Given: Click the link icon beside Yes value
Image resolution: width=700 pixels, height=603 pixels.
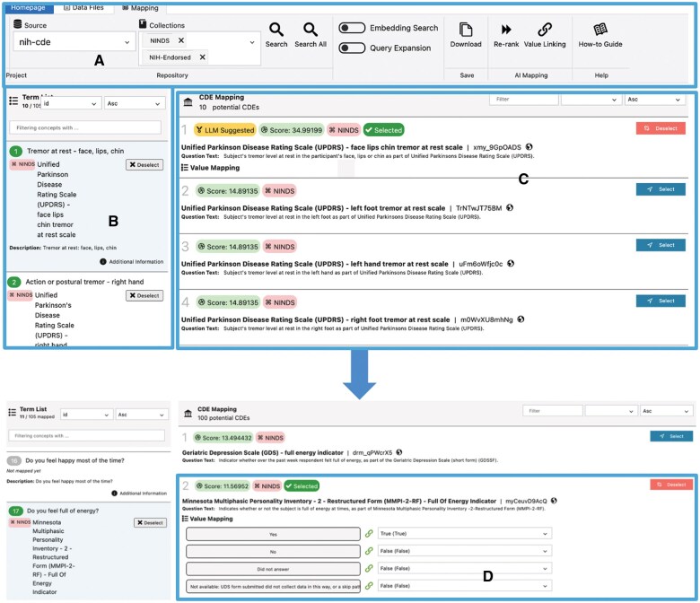Looking at the screenshot, I should (x=369, y=533).
